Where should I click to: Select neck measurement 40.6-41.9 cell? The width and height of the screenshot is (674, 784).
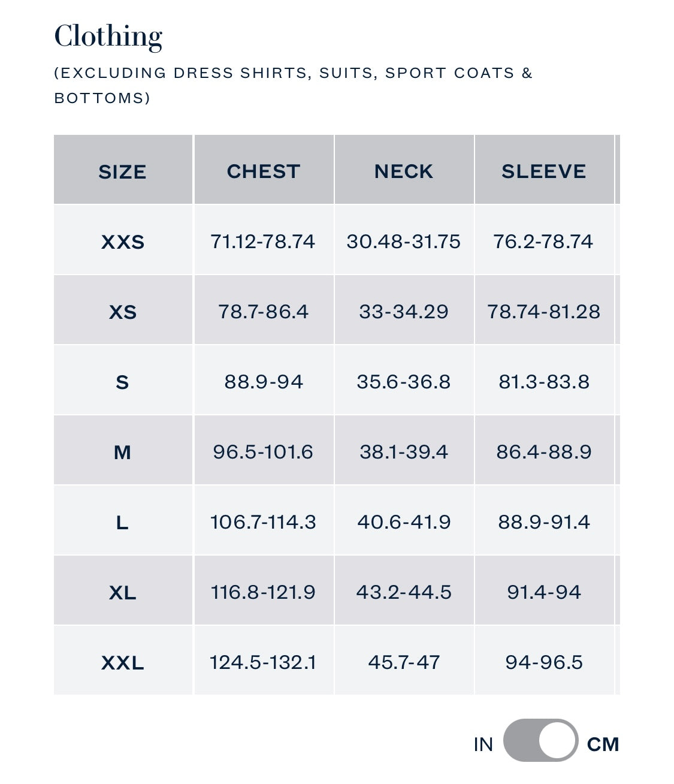coord(403,522)
